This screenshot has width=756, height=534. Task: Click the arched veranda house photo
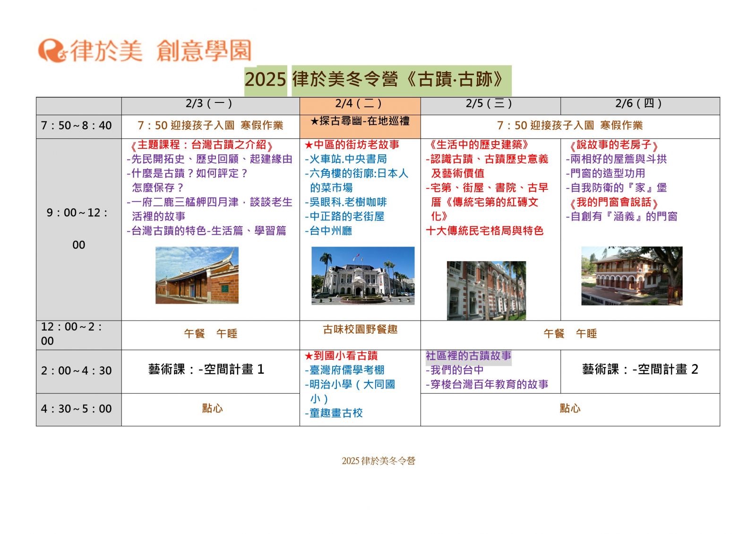632,276
